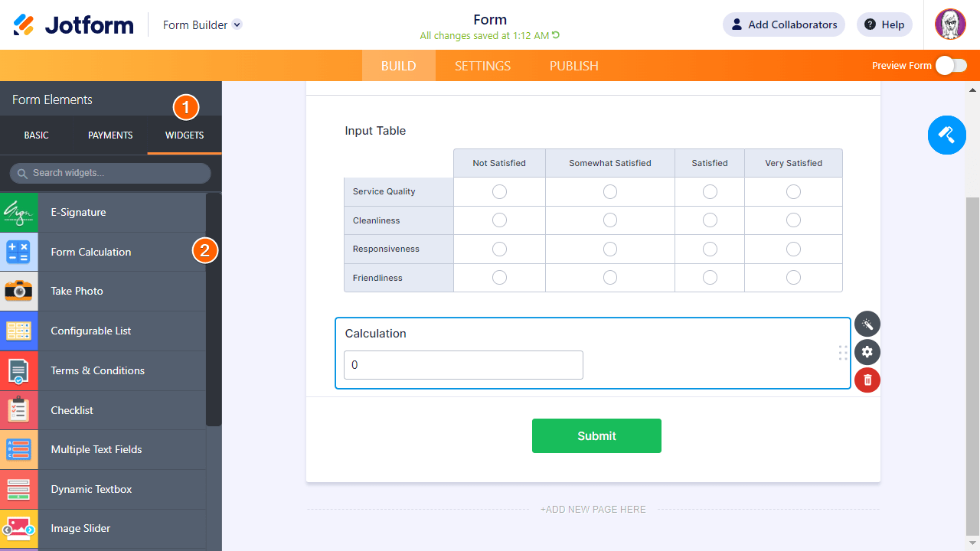Click the E-Signature widget icon
The width and height of the screenshot is (980, 551).
pos(18,213)
